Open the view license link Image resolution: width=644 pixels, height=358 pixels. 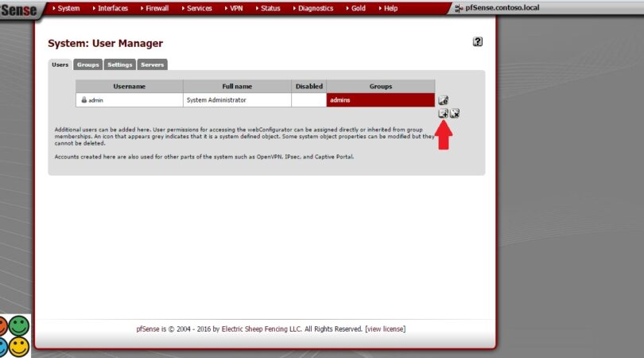pos(386,329)
